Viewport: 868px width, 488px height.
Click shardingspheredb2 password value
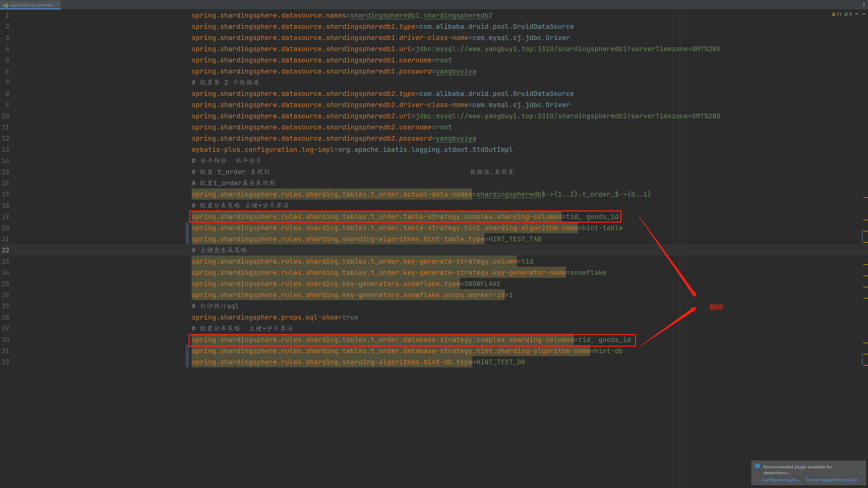pyautogui.click(x=456, y=138)
